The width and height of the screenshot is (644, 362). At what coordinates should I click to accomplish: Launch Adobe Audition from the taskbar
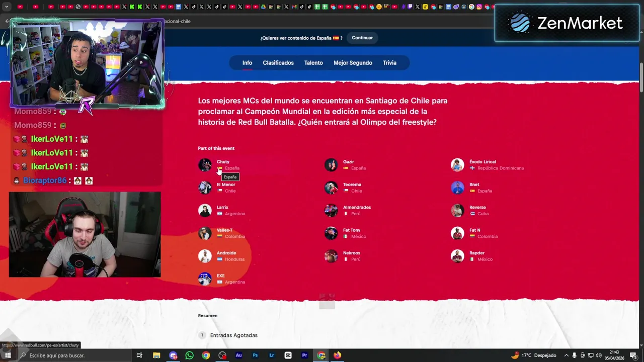[x=238, y=355]
